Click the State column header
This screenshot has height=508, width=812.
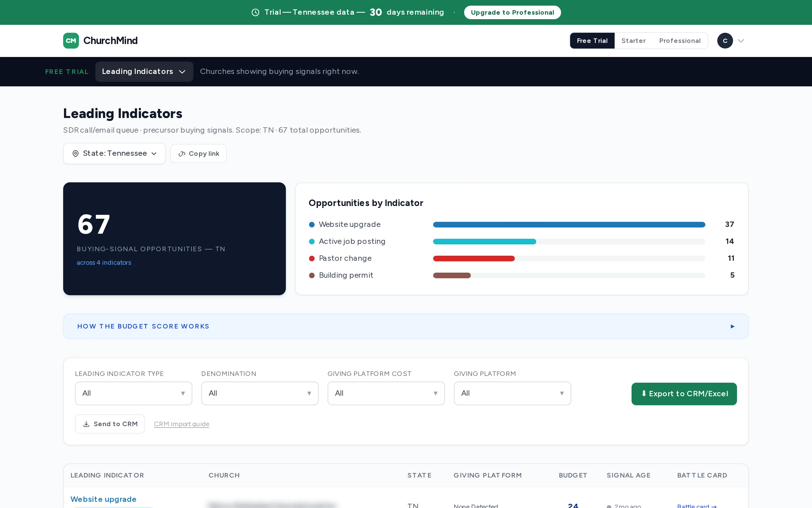click(x=420, y=476)
